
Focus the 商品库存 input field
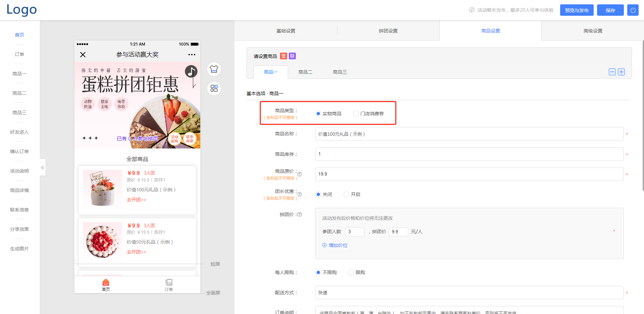469,154
